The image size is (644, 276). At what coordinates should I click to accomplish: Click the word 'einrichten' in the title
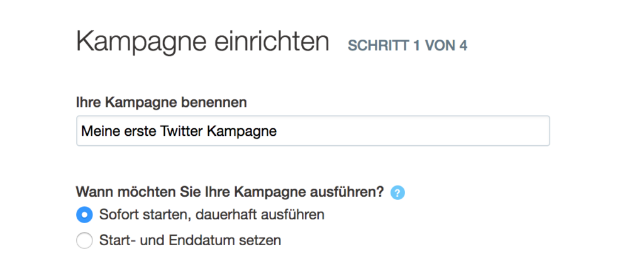click(x=272, y=41)
